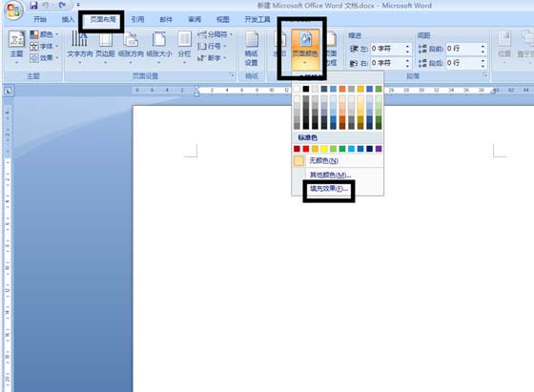Pick the dark navy standard color
534x392 pixels.
pyautogui.click(x=370, y=149)
